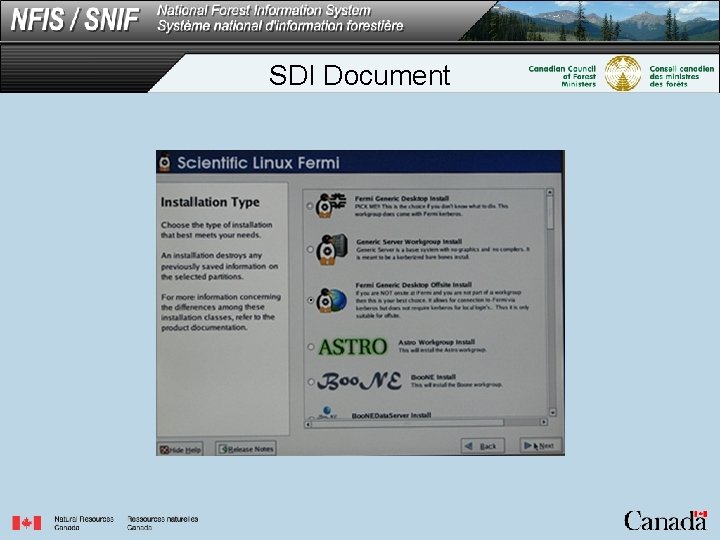Click the Hide Help button
This screenshot has height=540, width=720.
[180, 450]
